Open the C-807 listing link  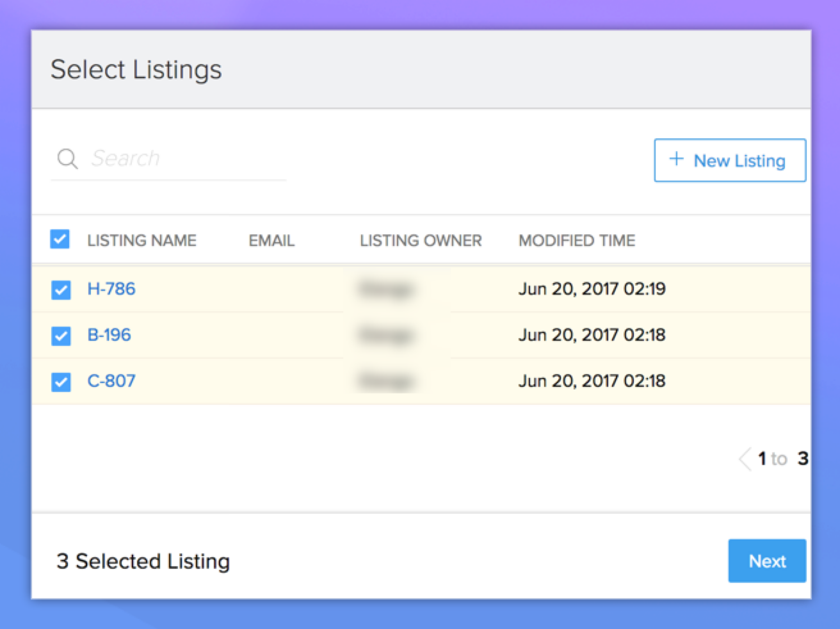[111, 381]
